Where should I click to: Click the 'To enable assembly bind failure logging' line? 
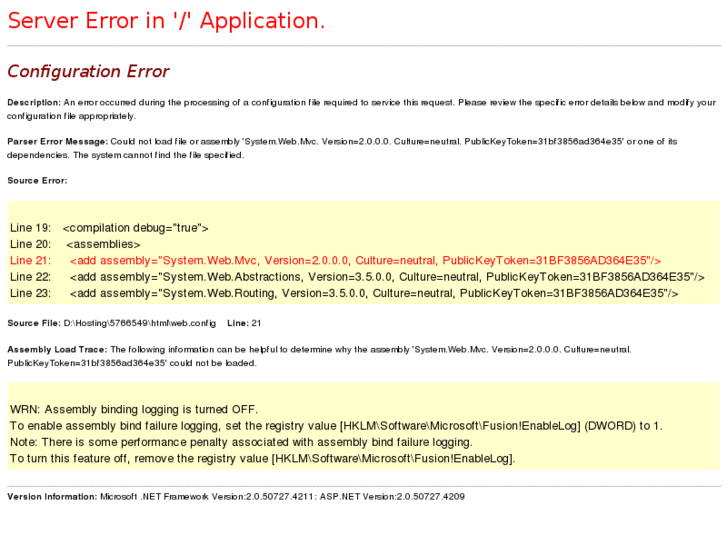point(336,426)
